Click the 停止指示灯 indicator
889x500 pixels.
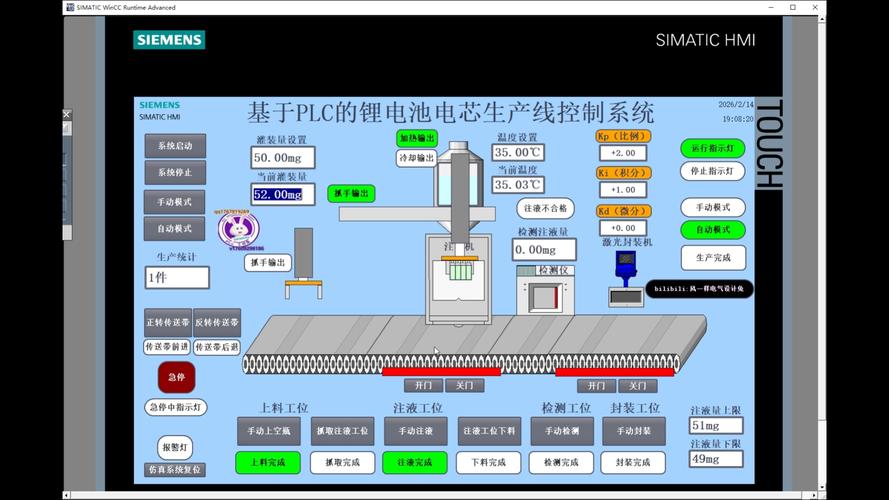(x=712, y=171)
